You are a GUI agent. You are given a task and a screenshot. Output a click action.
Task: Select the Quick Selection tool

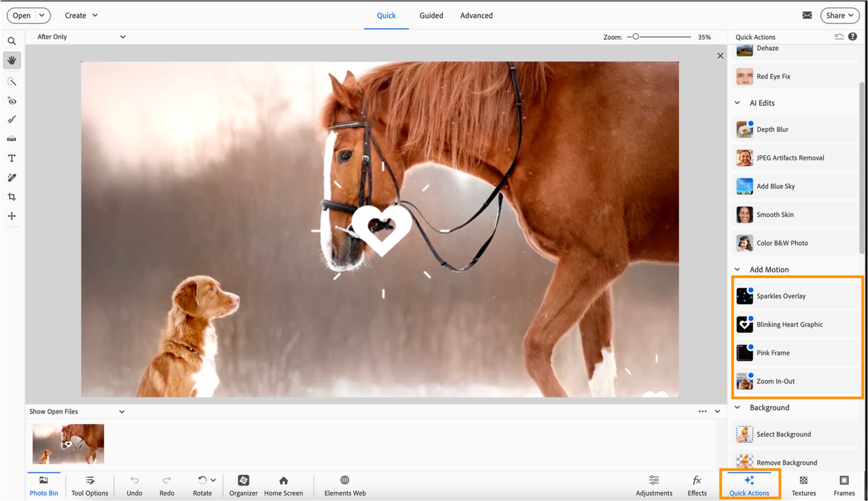(x=12, y=81)
